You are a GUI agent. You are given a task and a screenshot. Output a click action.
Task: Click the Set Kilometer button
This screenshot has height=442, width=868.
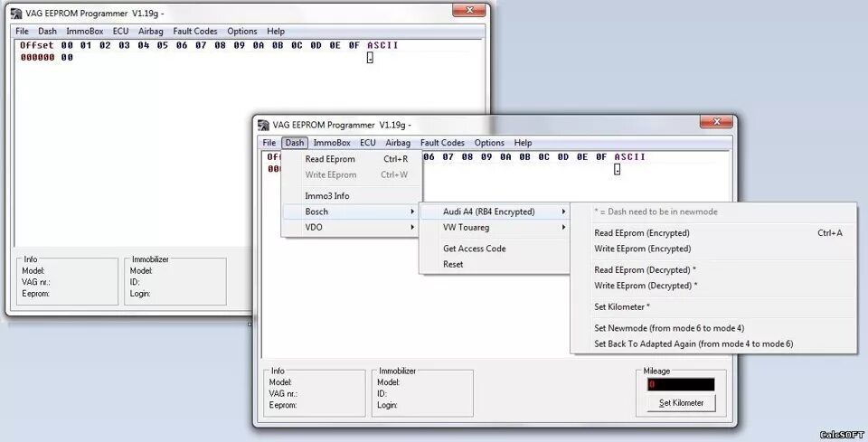(x=681, y=403)
